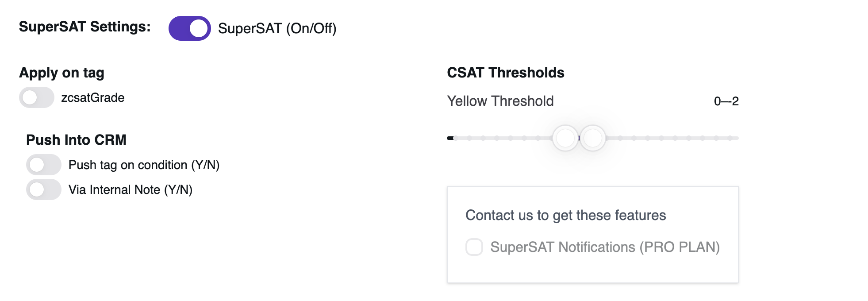This screenshot has height=301, width=868.
Task: Click the 0—2 threshold range value
Action: click(726, 101)
